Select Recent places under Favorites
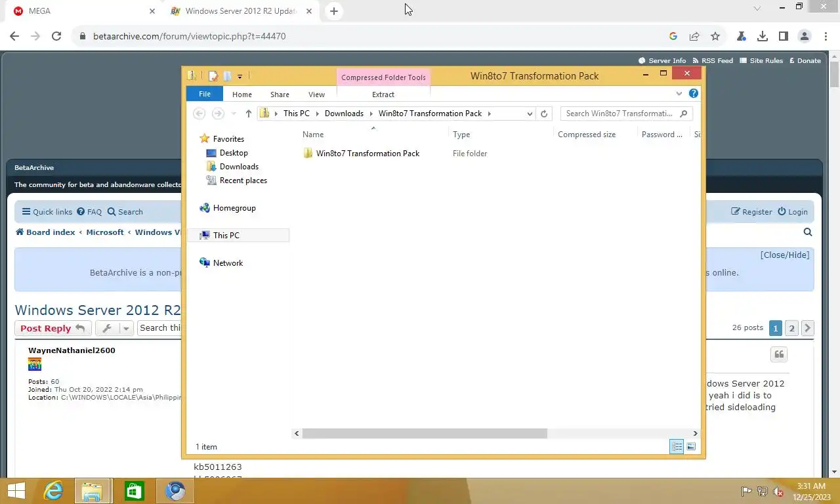Image resolution: width=840 pixels, height=504 pixels. coord(243,180)
